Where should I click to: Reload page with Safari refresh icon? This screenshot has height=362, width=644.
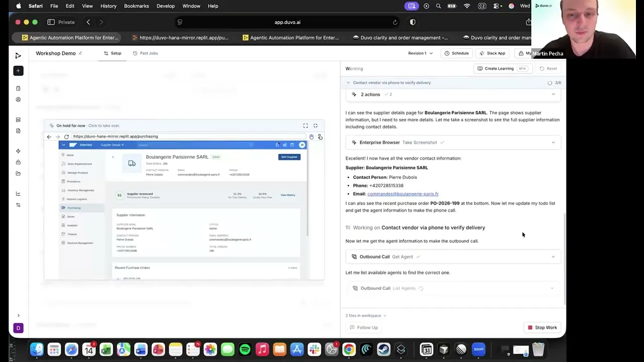pyautogui.click(x=395, y=22)
